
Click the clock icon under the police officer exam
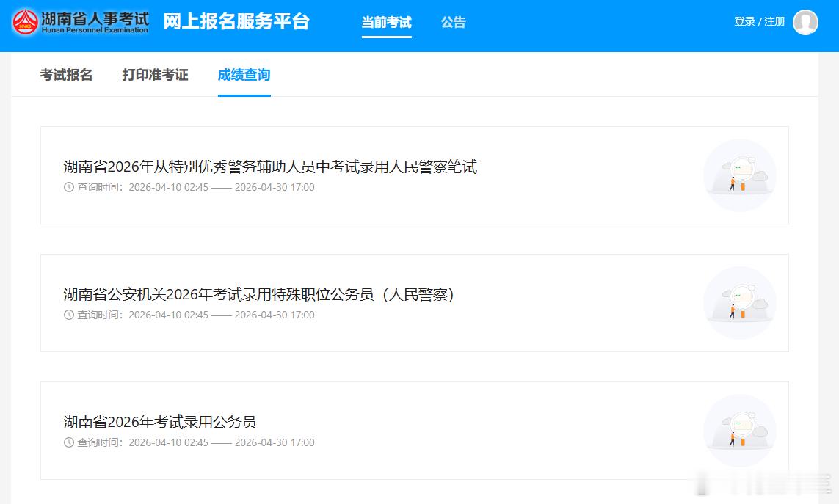68,315
